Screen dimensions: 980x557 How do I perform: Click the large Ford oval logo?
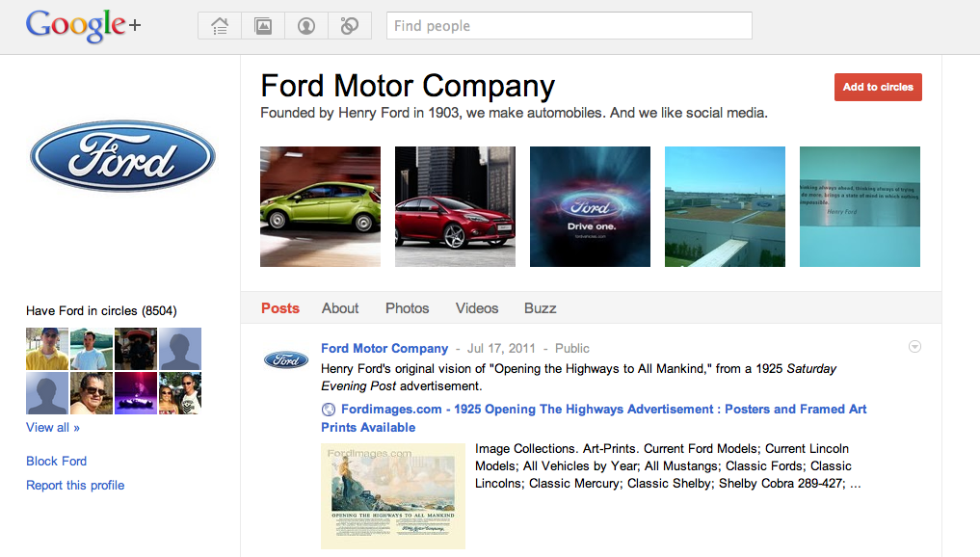pos(122,156)
